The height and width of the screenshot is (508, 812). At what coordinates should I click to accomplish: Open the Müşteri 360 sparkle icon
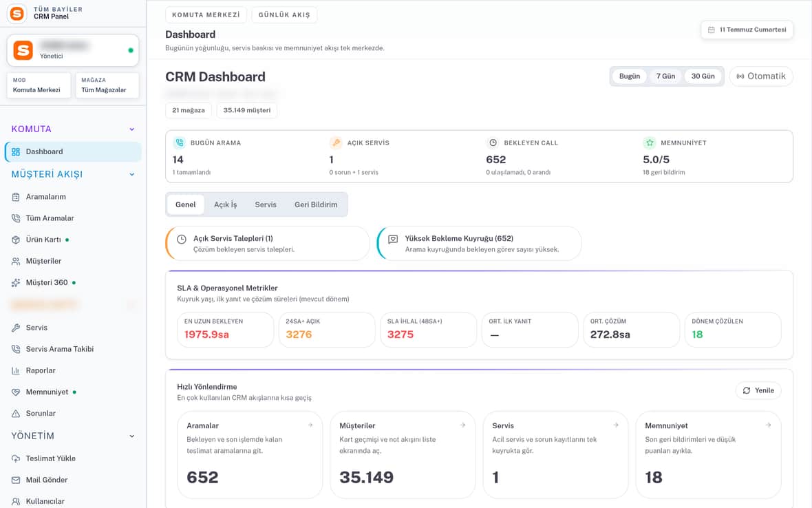point(16,283)
